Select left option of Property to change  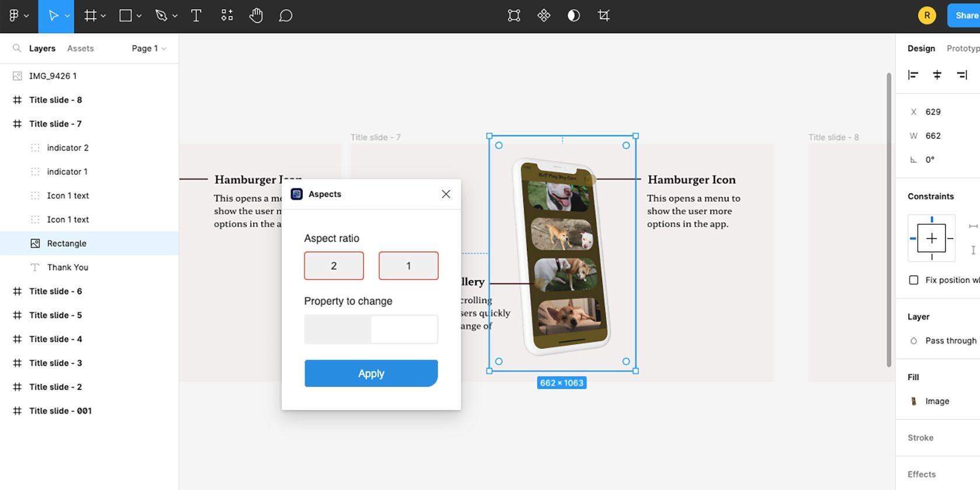[338, 330]
